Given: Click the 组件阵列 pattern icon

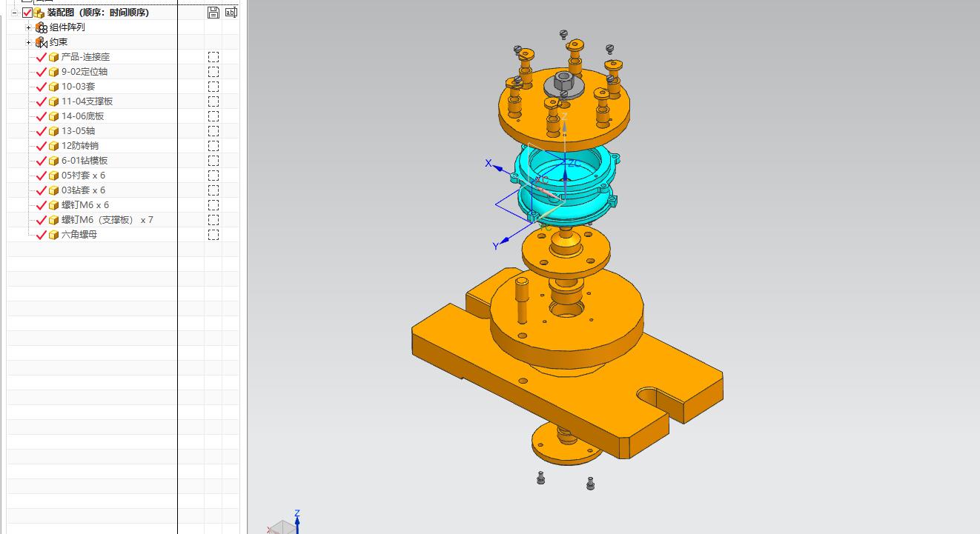Looking at the screenshot, I should pos(42,27).
